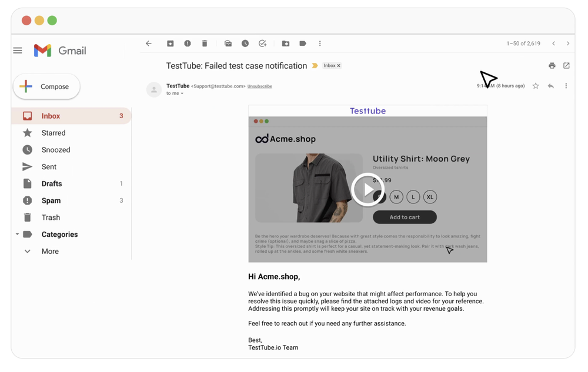Screen dimensions: 588x372
Task: Click the Unsubscribe link
Action: point(259,86)
